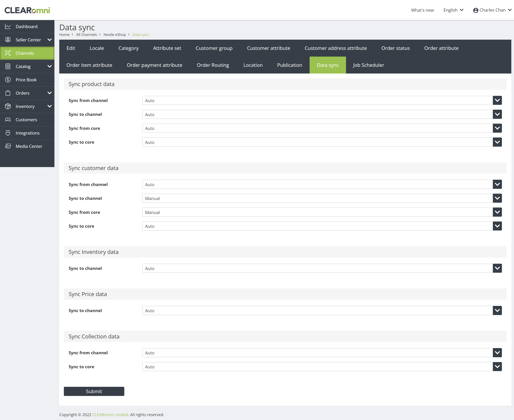Open customer data Sync to core dropdown
The height and width of the screenshot is (420, 514).
[x=322, y=226]
